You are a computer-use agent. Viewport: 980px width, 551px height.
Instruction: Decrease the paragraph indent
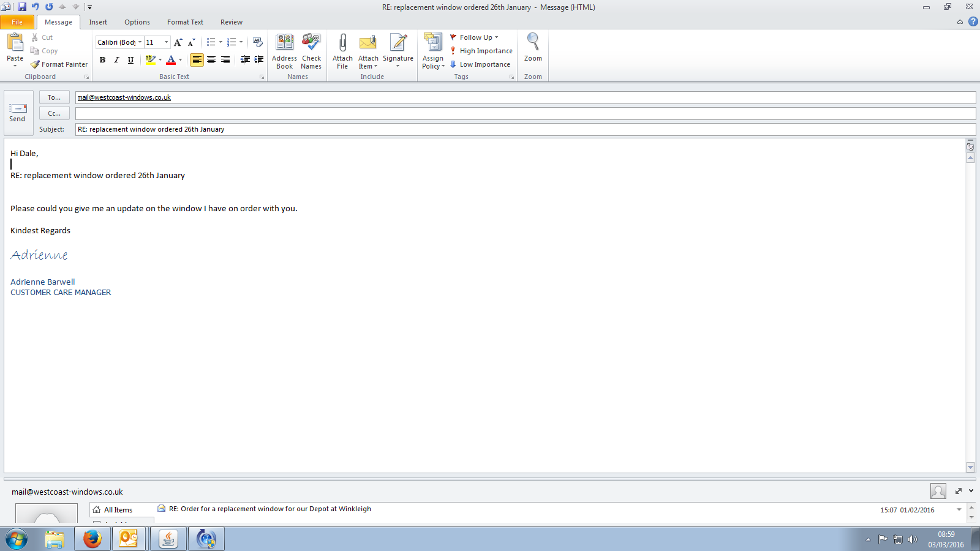(245, 60)
